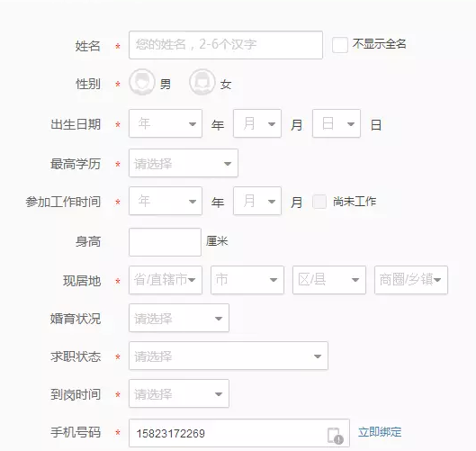
Task: Expand the 最高学历 dropdown
Action: [x=184, y=163]
